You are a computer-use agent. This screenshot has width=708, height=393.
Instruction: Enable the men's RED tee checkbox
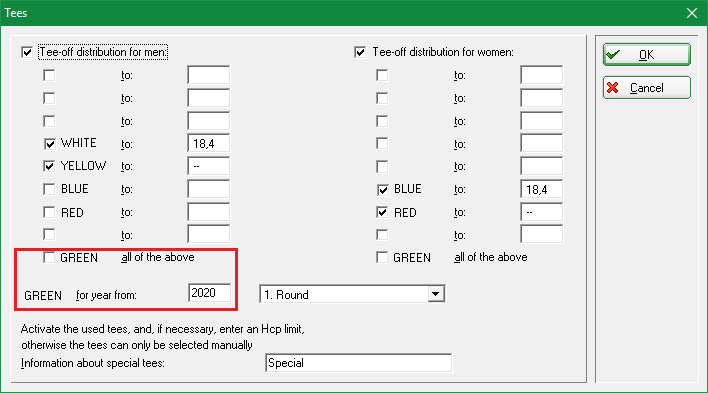pyautogui.click(x=49, y=212)
